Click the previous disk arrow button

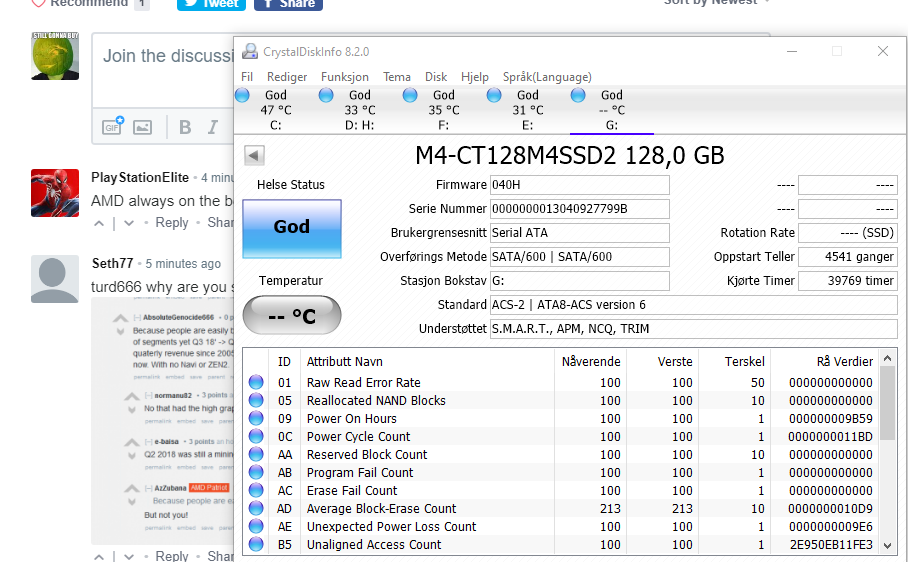coord(254,155)
